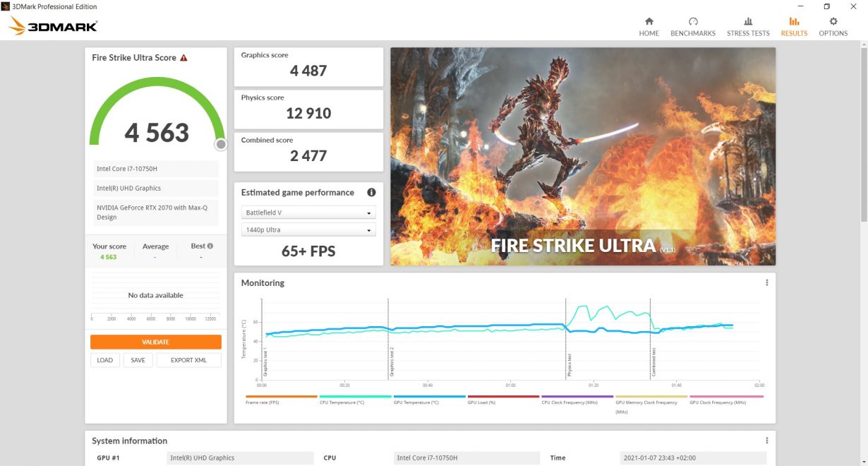This screenshot has width=868, height=466.
Task: Open the System information three-dot menu
Action: click(x=766, y=441)
